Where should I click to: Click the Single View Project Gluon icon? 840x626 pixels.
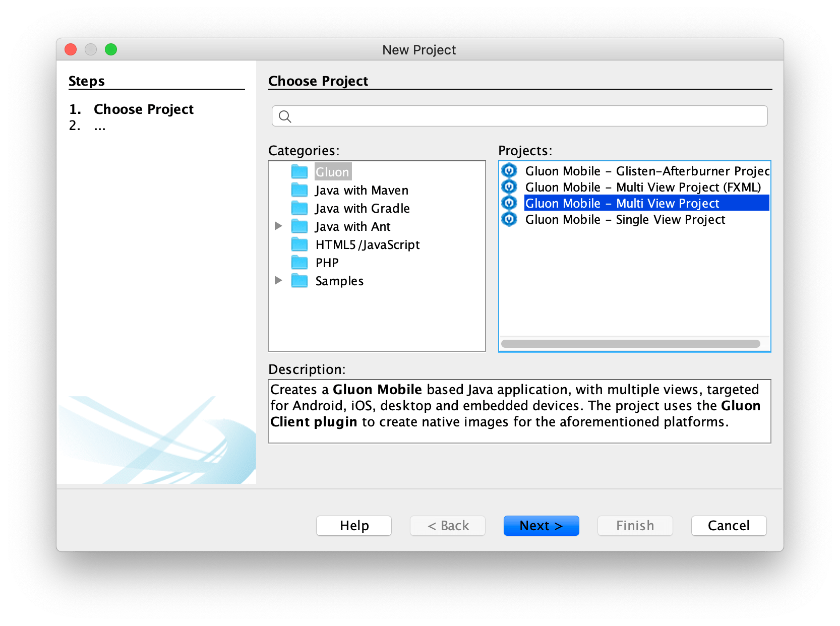pyautogui.click(x=509, y=219)
